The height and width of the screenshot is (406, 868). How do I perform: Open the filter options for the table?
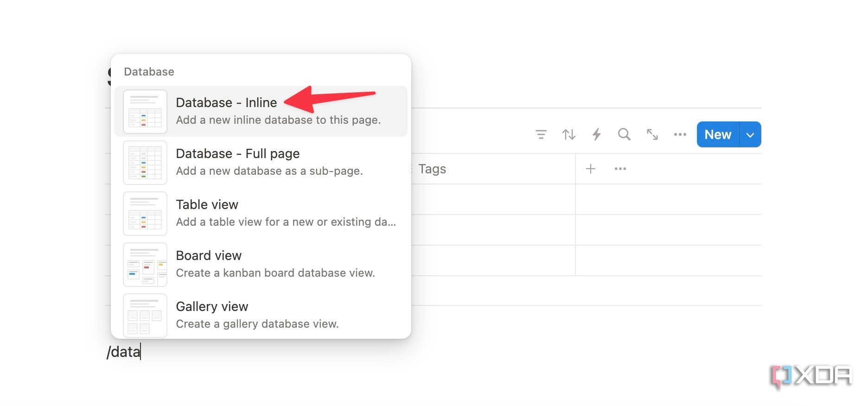(540, 134)
